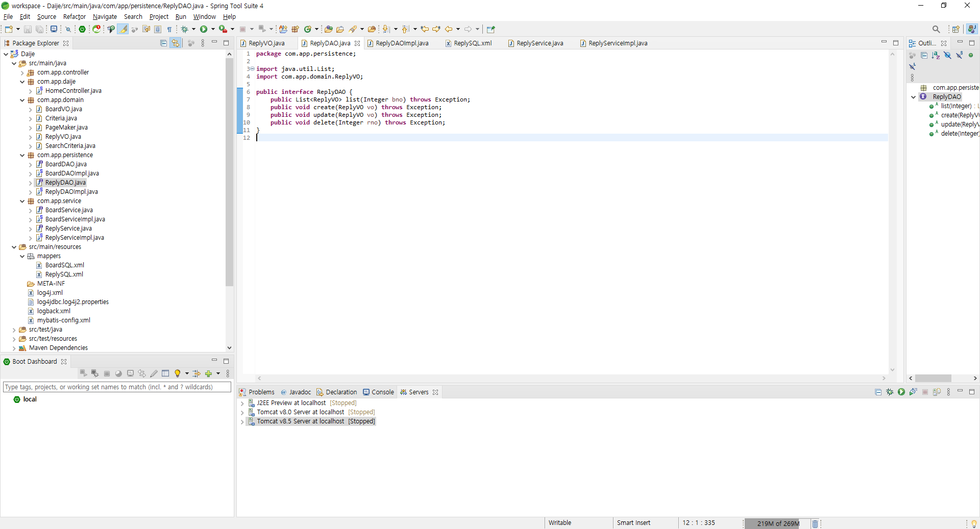Click Run Last Tool with red toolbox icon

[223, 29]
